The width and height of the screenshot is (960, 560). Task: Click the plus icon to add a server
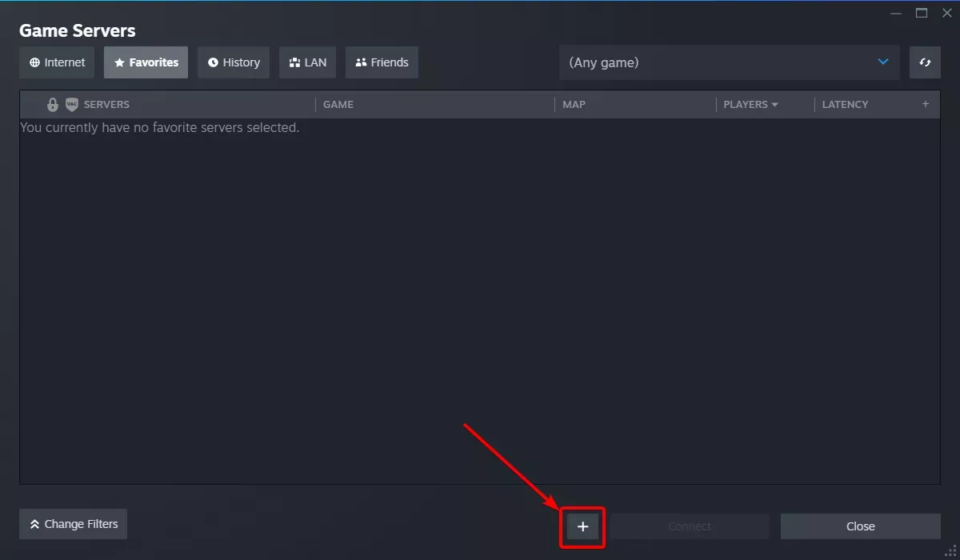(x=582, y=526)
